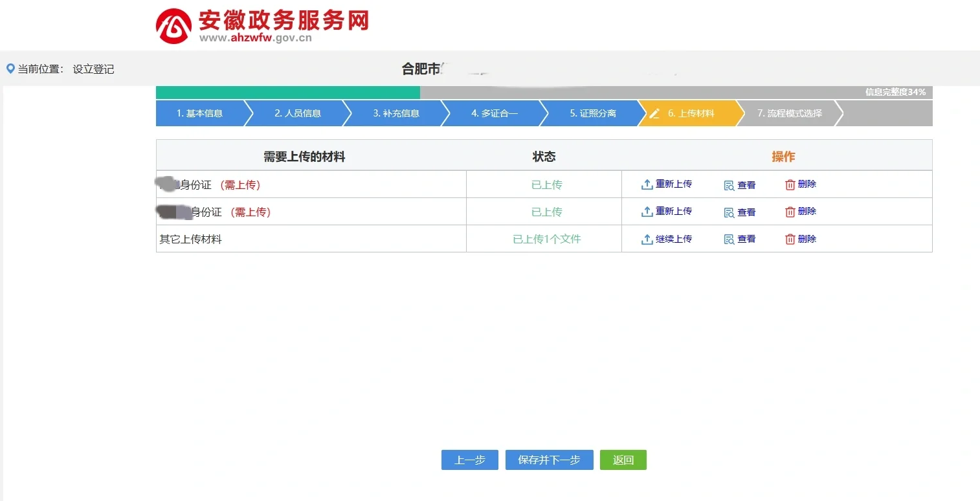The height and width of the screenshot is (501, 980).
Task: Click upload icon in first ID card row
Action: click(647, 184)
